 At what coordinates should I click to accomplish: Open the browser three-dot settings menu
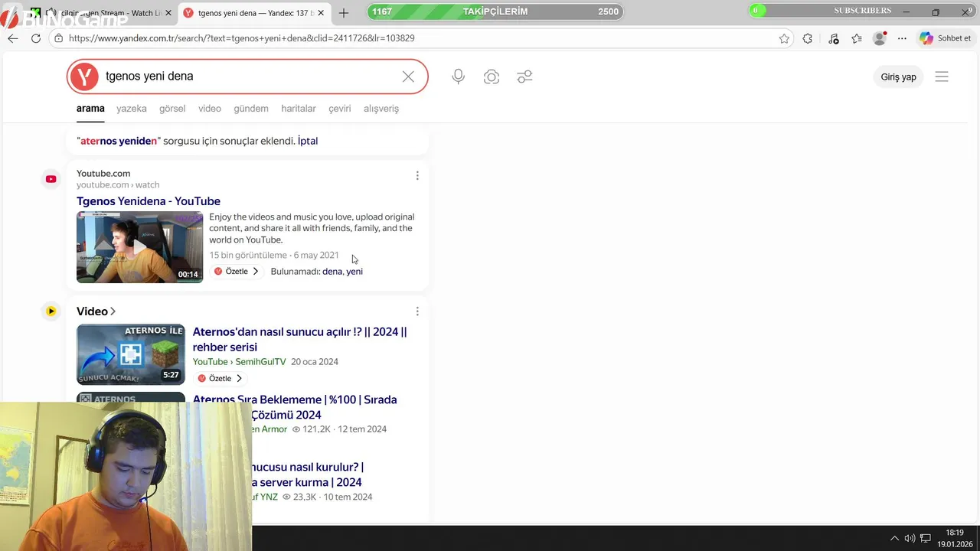coord(902,38)
